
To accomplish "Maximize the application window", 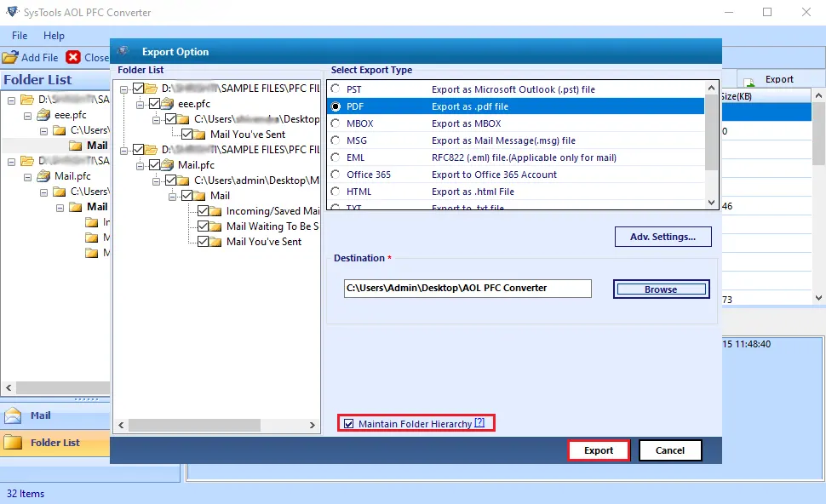I will coord(767,12).
